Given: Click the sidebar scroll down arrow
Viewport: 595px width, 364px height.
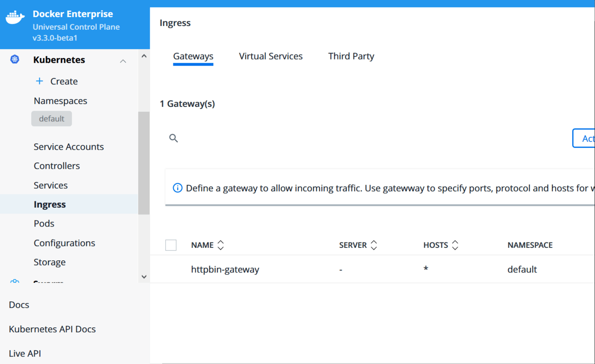Looking at the screenshot, I should tap(144, 277).
